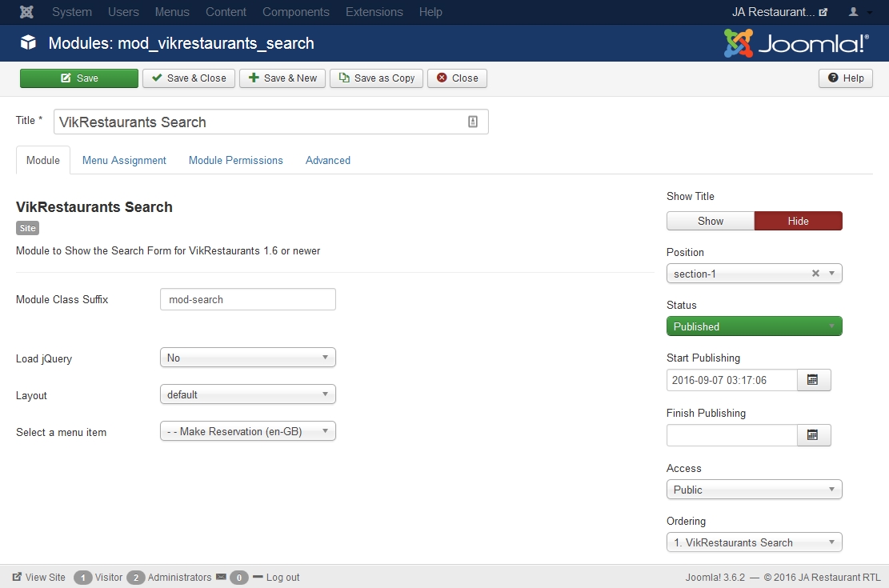Click the VikRestaurants Search heading
This screenshot has width=889, height=588.
tap(94, 207)
